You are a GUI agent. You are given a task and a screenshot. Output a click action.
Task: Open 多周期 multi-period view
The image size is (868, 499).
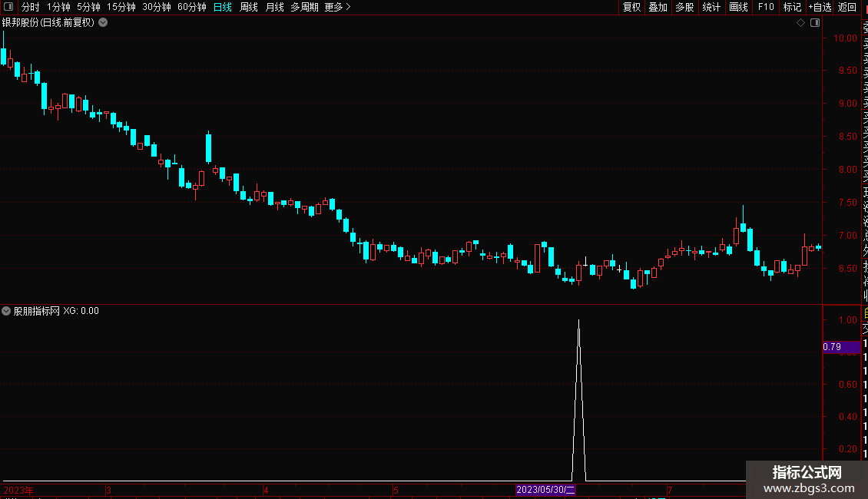304,7
